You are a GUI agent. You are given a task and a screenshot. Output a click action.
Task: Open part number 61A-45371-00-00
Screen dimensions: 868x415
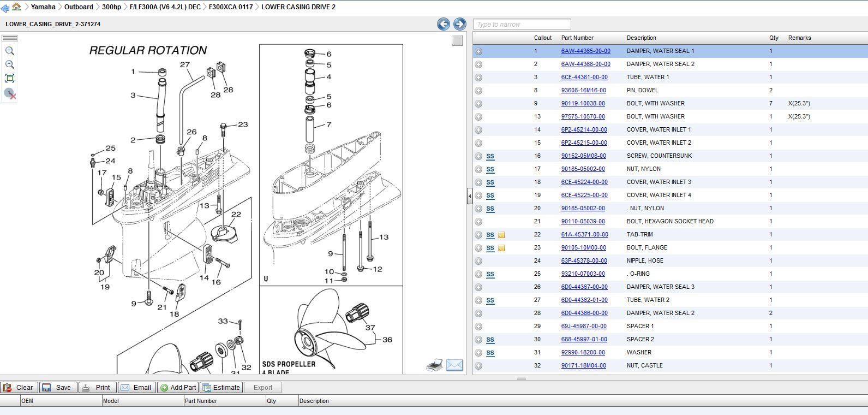[x=584, y=234]
